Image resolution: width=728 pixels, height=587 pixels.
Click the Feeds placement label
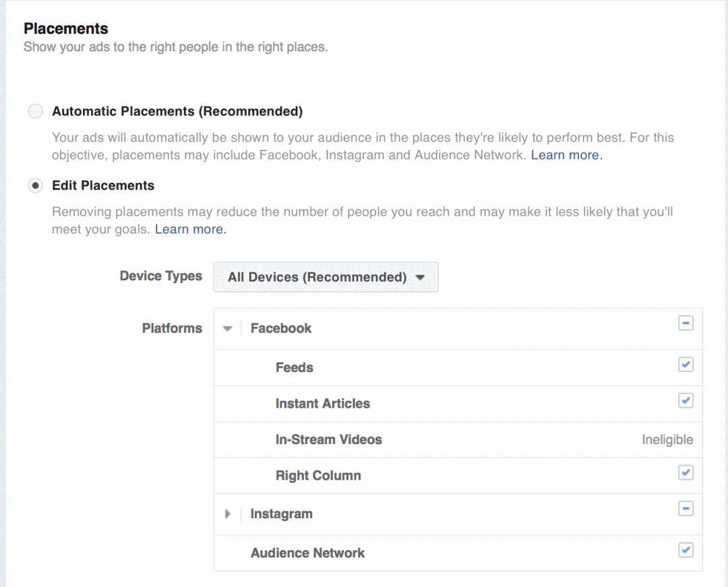point(294,367)
